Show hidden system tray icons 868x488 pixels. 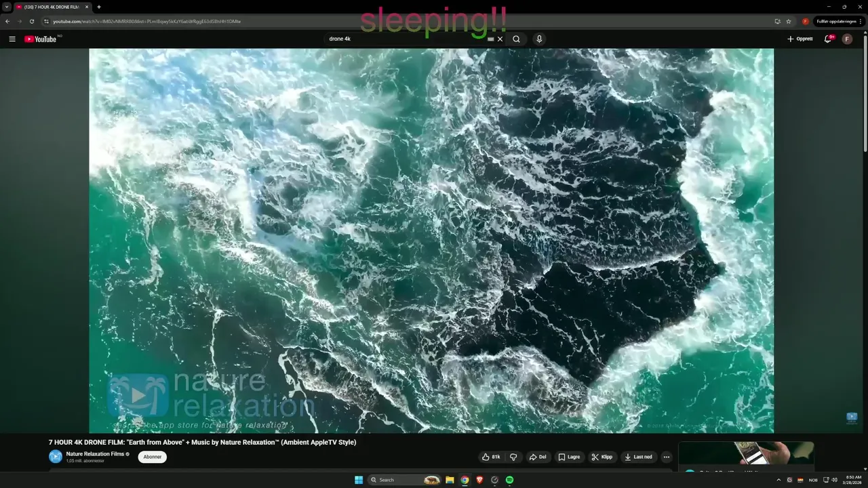[778, 480]
